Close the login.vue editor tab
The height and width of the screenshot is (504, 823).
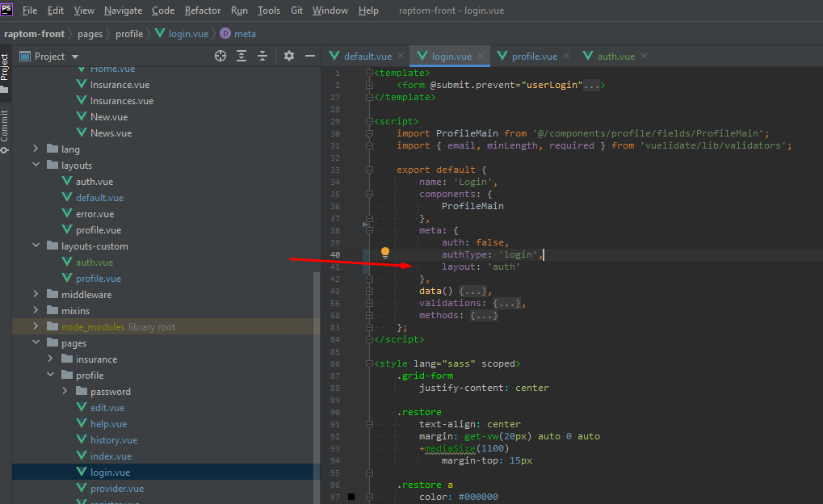tap(481, 56)
